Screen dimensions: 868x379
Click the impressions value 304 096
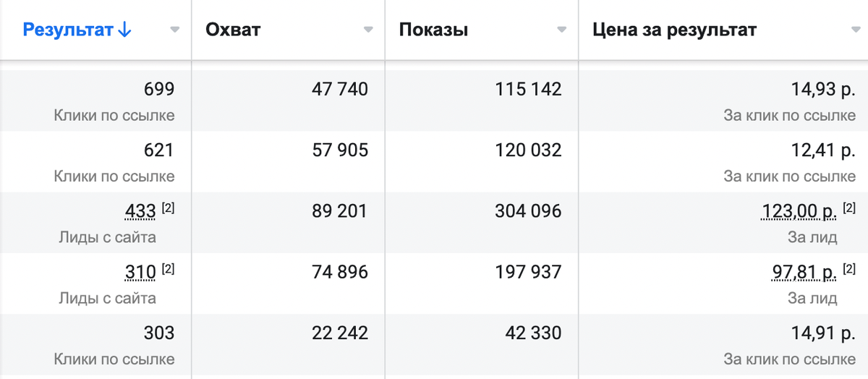click(x=528, y=211)
